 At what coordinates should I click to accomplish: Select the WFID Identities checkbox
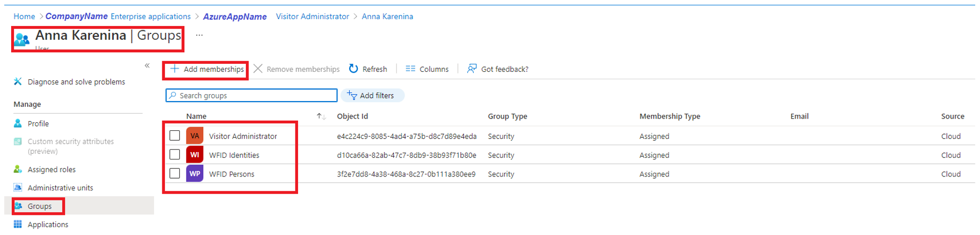click(x=175, y=155)
